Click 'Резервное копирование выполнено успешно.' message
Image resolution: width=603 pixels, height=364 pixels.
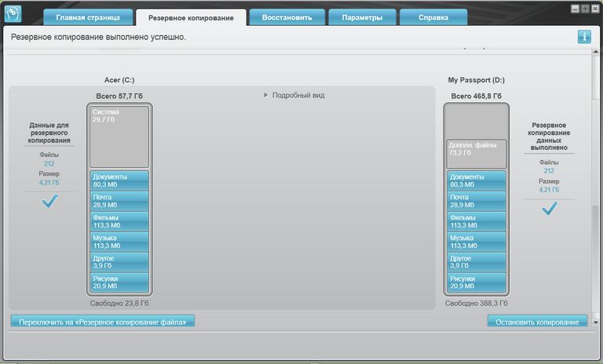click(98, 37)
